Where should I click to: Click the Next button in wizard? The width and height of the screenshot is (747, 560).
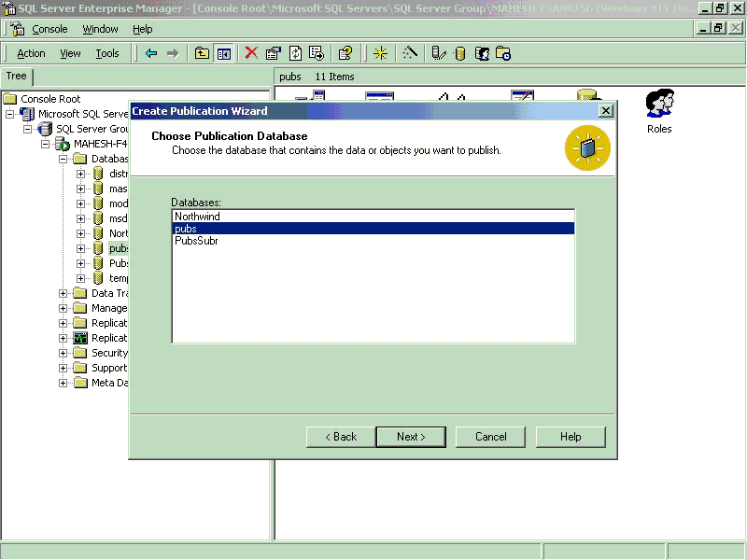[x=410, y=437]
